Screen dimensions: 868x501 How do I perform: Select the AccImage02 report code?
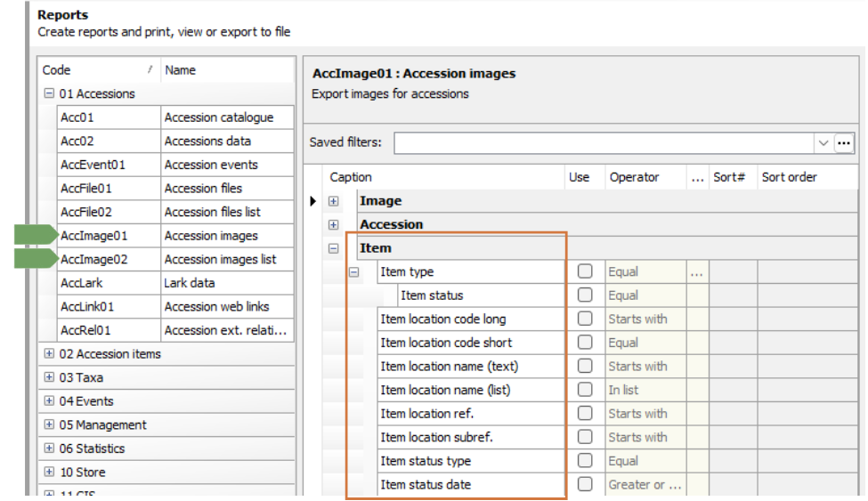pyautogui.click(x=109, y=259)
